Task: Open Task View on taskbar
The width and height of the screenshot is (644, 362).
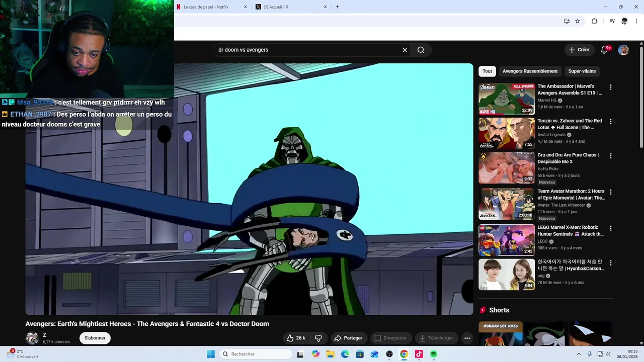Action: tap(300, 354)
